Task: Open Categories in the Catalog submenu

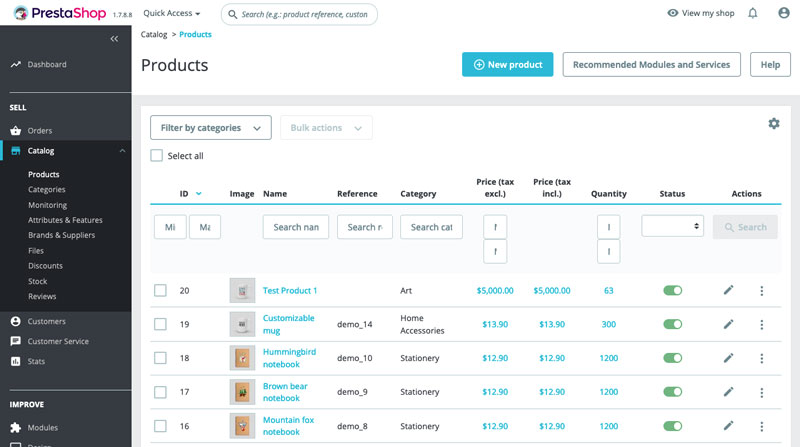Action: point(47,190)
